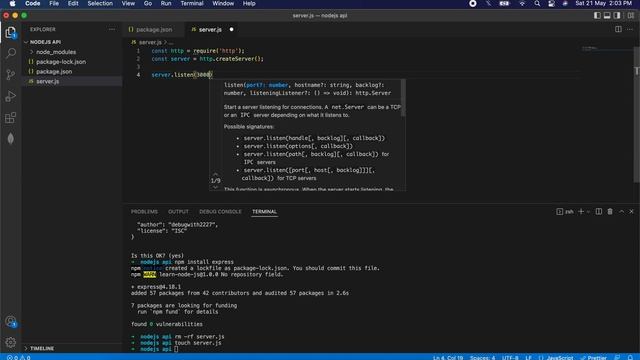Open macOS Spotlight search icon
This screenshot has width=640, height=360.
(x=537, y=4)
